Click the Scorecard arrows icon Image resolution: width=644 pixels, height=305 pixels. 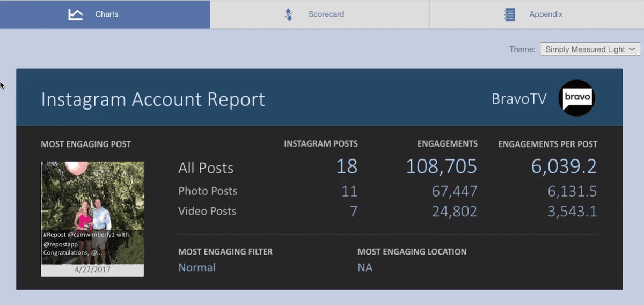(289, 14)
